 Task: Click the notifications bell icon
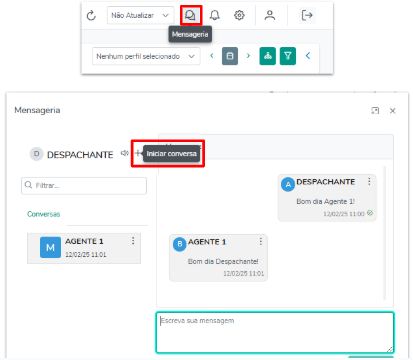coord(215,15)
